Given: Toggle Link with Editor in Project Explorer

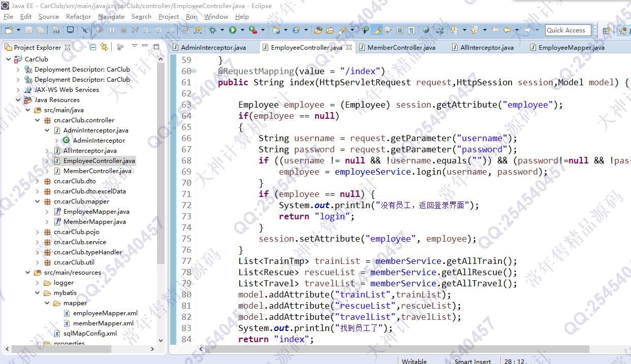Looking at the screenshot, I should (x=104, y=47).
